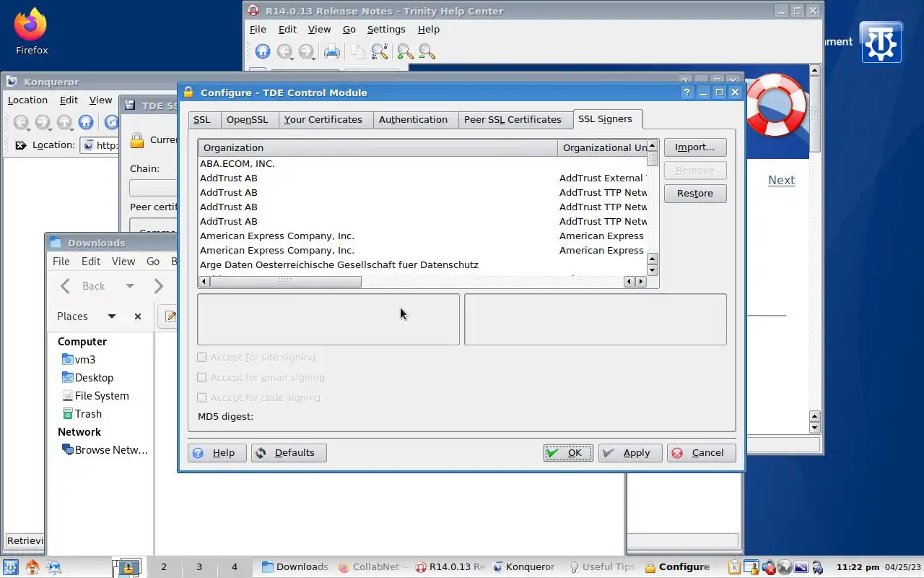Go back in Help Center toolbar
Image resolution: width=924 pixels, height=578 pixels.
click(285, 51)
